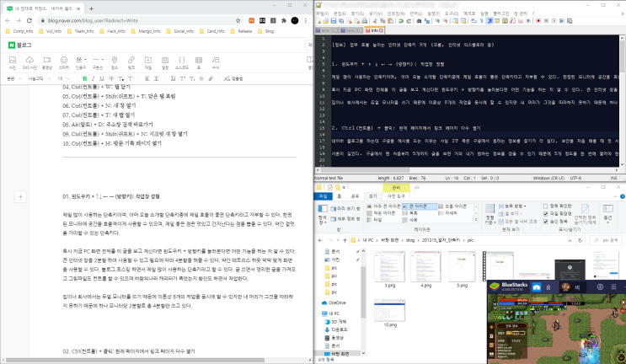Insert a video using the video icon
Screen dimensions: 626x364
point(47,61)
